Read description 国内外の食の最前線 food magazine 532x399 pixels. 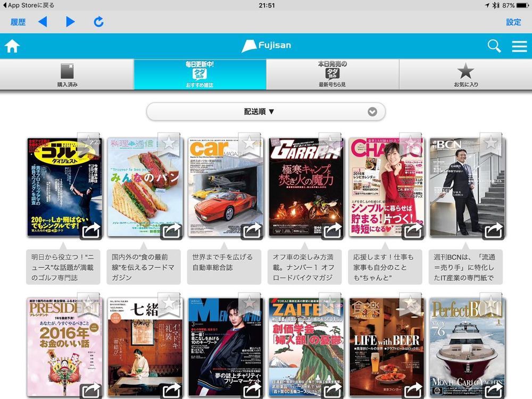[144, 267]
